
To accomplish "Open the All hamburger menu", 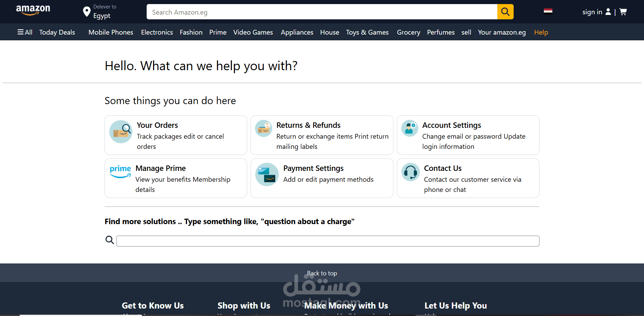I will pos(25,32).
